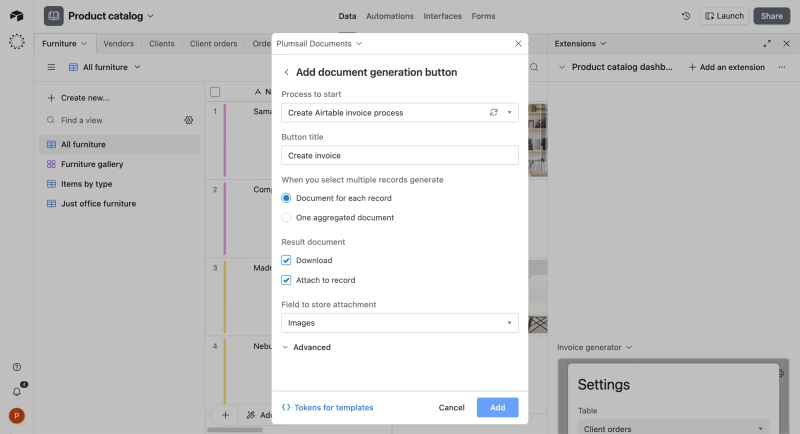The width and height of the screenshot is (800, 434).
Task: Close the Plumsail Documents dialog
Action: coord(518,43)
